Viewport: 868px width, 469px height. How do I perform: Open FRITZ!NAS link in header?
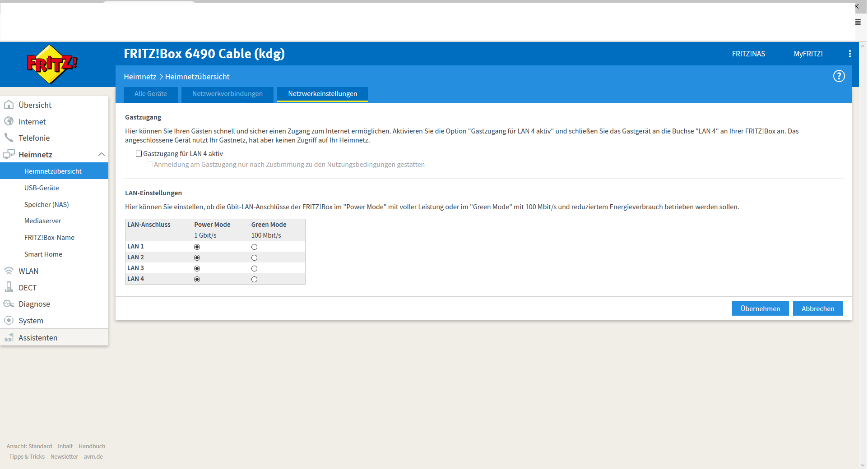coord(748,54)
